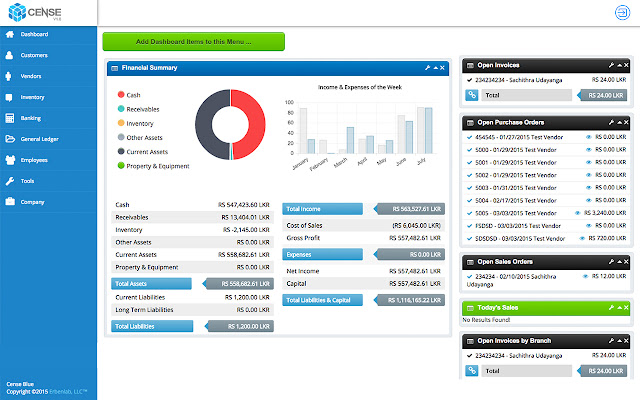Open Open Purchase Orders settings wrench
Viewport: 640px width, 400px height.
click(611, 122)
